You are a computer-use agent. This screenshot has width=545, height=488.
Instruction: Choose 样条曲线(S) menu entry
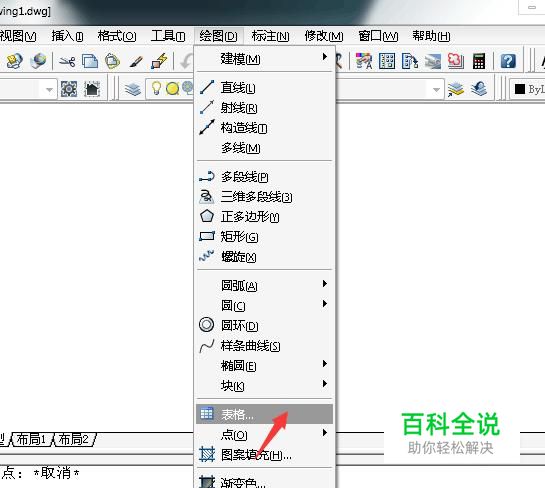pyautogui.click(x=265, y=345)
